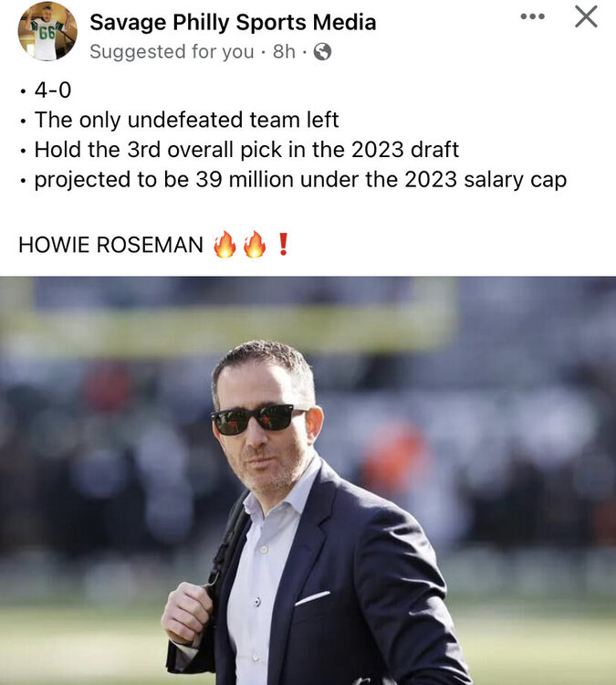616x685 pixels.
Task: Open the 8h post timestamp
Action: coord(284,52)
